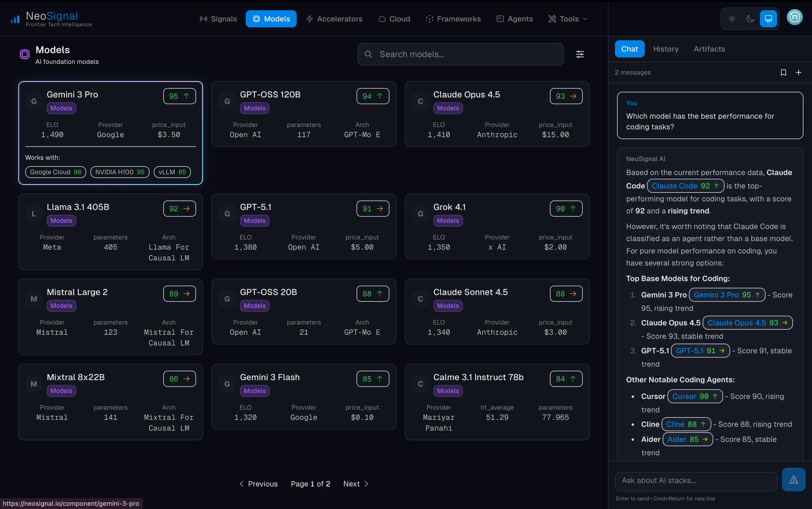Open Claude Code 92 chip in chat
Screen dimensions: 812x509
[686, 186]
